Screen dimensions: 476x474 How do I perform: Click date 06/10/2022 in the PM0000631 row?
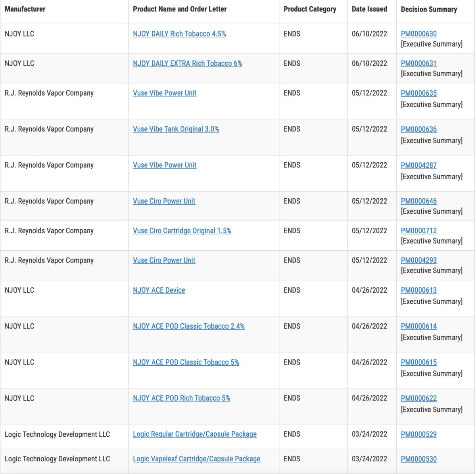point(369,63)
